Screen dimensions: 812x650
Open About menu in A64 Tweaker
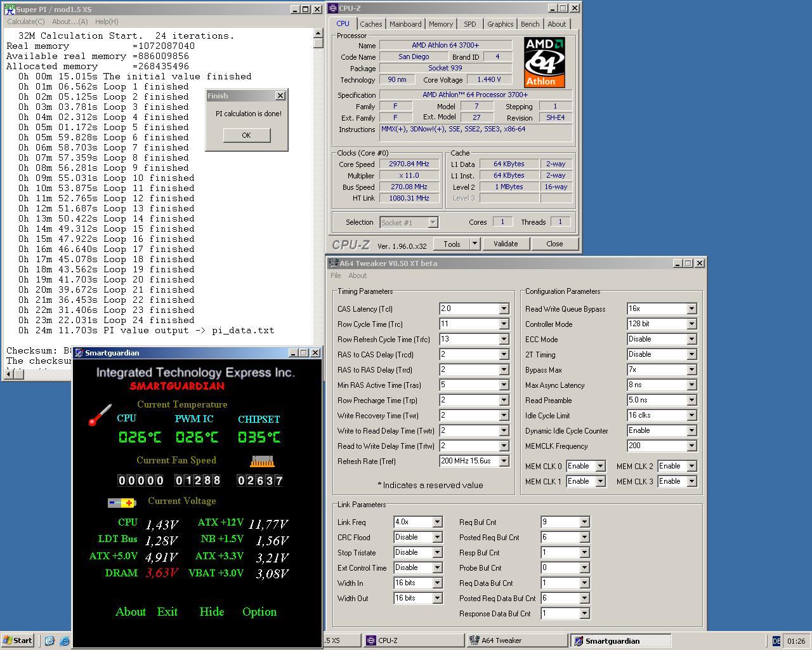coord(357,275)
